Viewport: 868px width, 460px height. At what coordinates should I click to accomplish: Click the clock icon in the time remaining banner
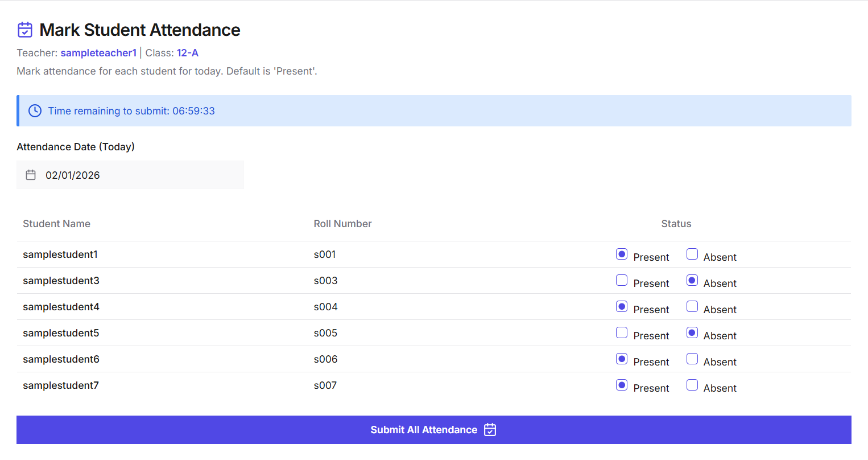[35, 111]
